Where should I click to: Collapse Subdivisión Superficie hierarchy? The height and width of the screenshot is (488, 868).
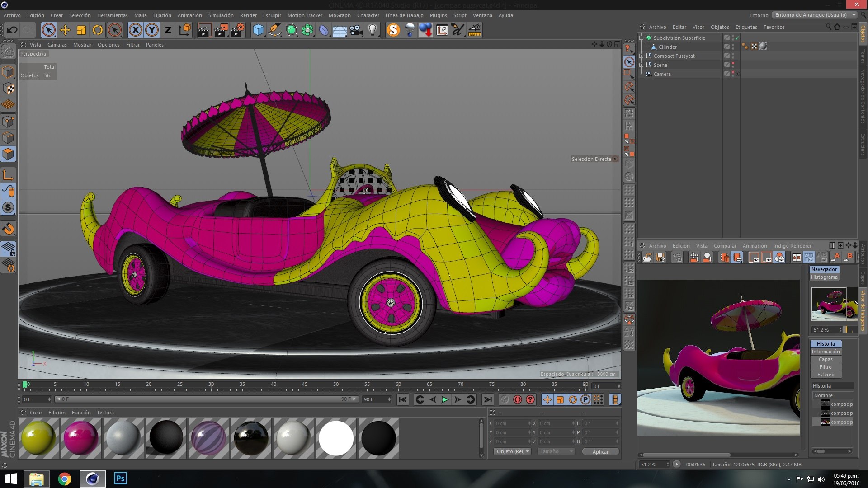click(x=642, y=38)
